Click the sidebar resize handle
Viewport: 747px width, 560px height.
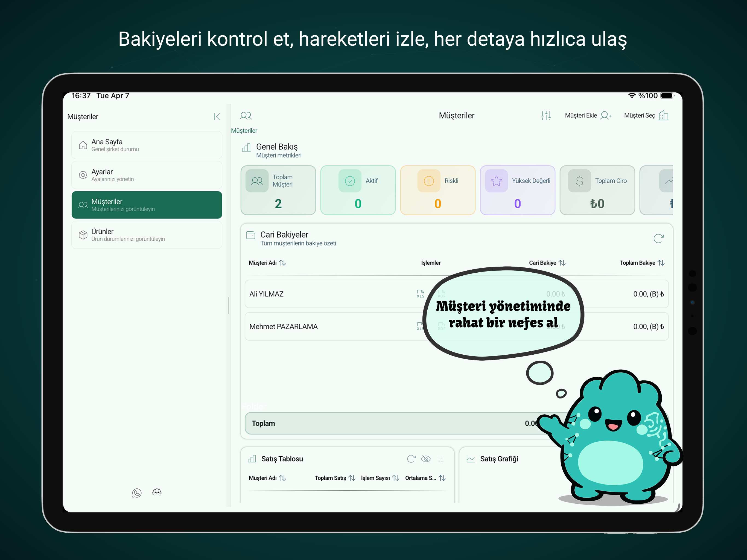(229, 305)
